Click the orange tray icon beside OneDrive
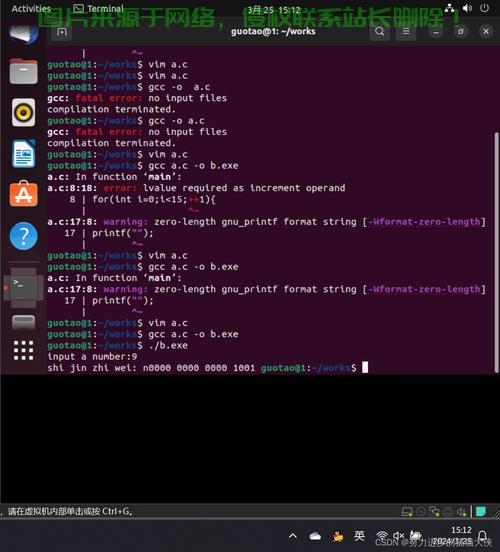500x552 pixels. pos(338,537)
